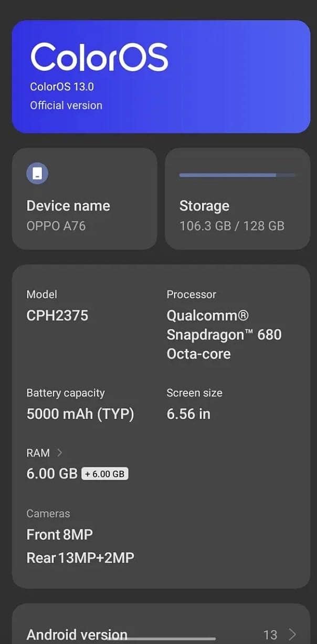Open the Device name card

click(x=84, y=199)
